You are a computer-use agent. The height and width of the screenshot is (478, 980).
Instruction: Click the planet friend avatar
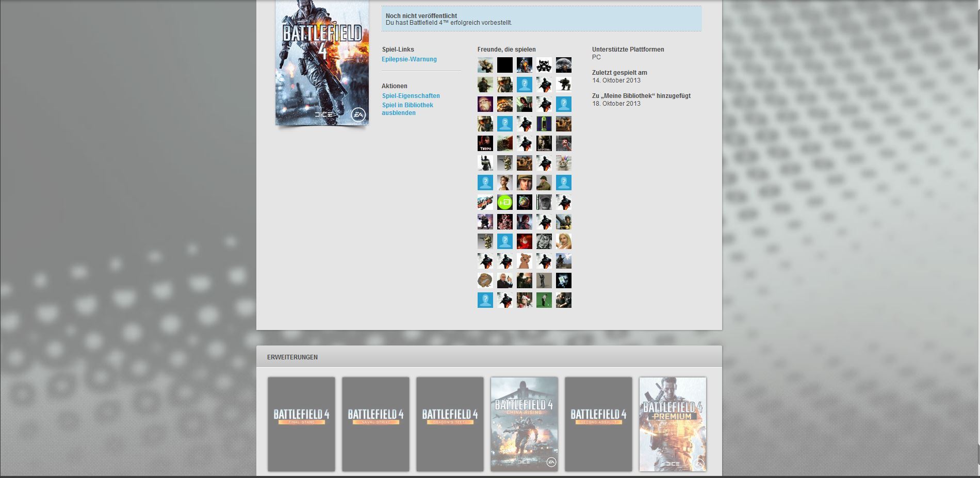[564, 65]
